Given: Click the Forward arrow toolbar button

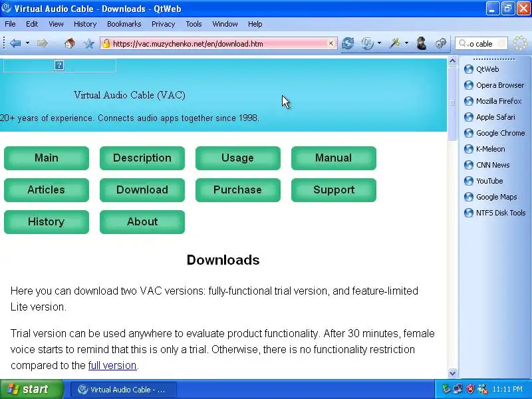Looking at the screenshot, I should (42, 43).
